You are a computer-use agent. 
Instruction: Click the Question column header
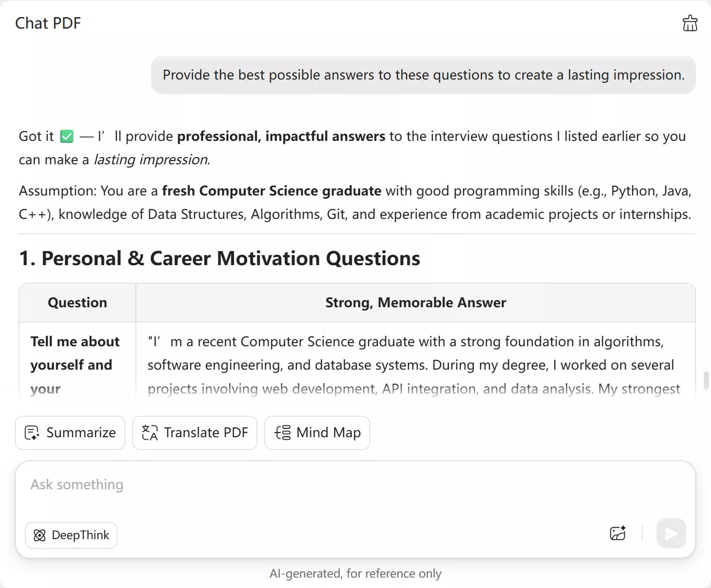click(77, 303)
